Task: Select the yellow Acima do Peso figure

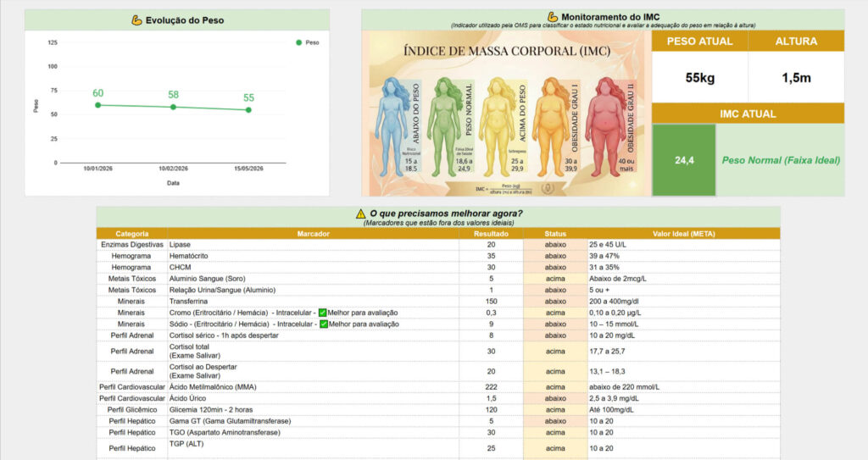Action: coord(498,126)
